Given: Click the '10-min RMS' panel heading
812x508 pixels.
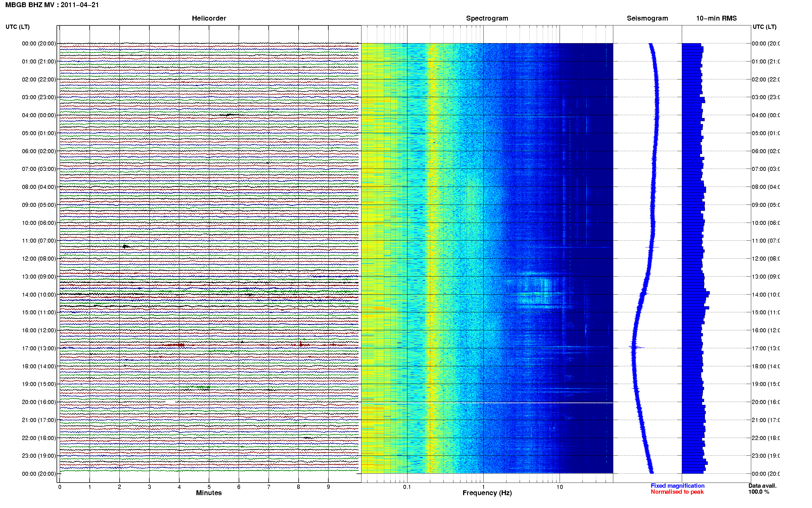Looking at the screenshot, I should 716,18.
